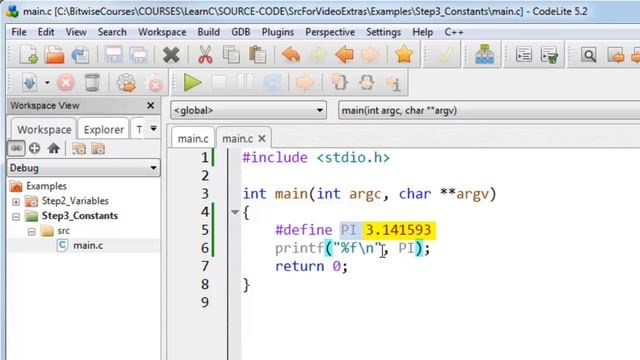The width and height of the screenshot is (640, 360).
Task: Click the highlighted 3.141593 value
Action: [x=399, y=230]
